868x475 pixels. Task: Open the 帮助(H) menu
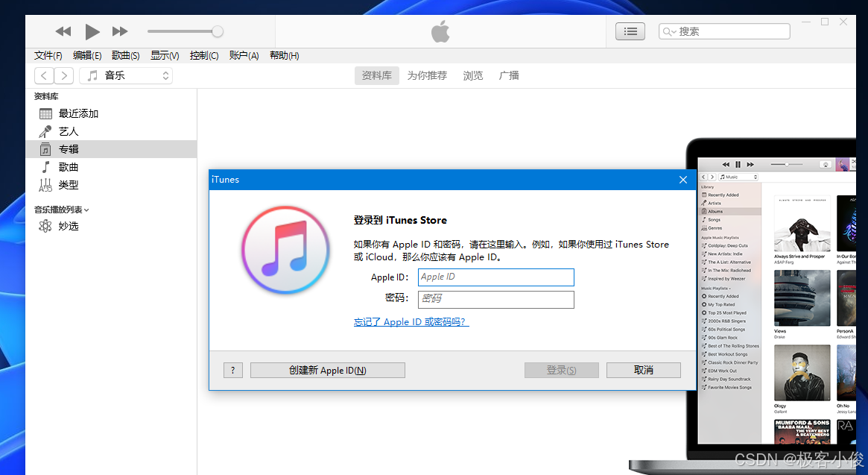284,55
